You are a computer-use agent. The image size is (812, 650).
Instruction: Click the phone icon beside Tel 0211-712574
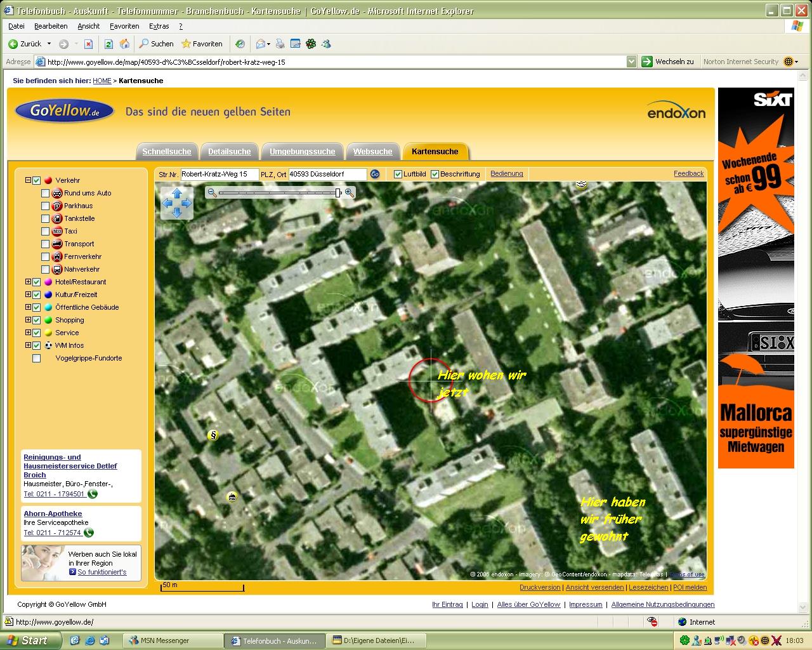point(88,533)
